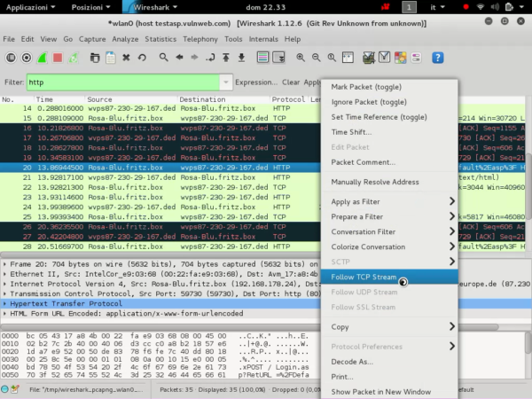532x399 pixels.
Task: Zoom in on packet text
Action: 301,58
